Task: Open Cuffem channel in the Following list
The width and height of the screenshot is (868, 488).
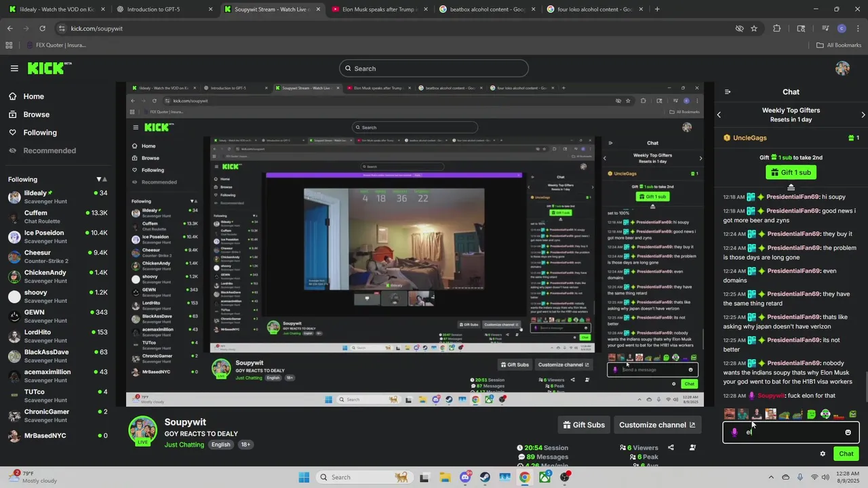Action: (58, 217)
